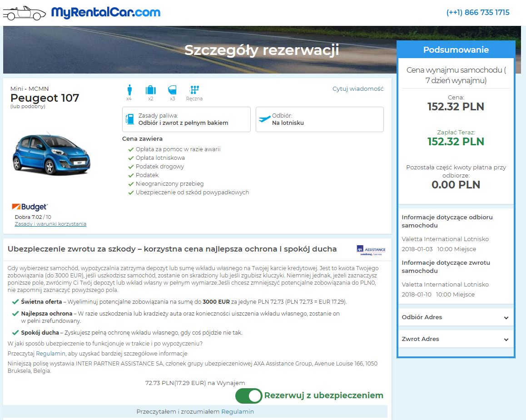Click the Dobra 7.02 / 10 rating

tap(33, 217)
